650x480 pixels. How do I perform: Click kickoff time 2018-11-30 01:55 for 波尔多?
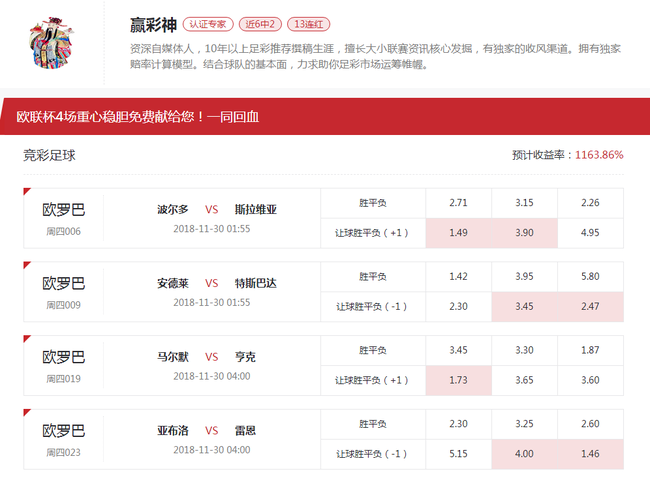click(x=212, y=229)
